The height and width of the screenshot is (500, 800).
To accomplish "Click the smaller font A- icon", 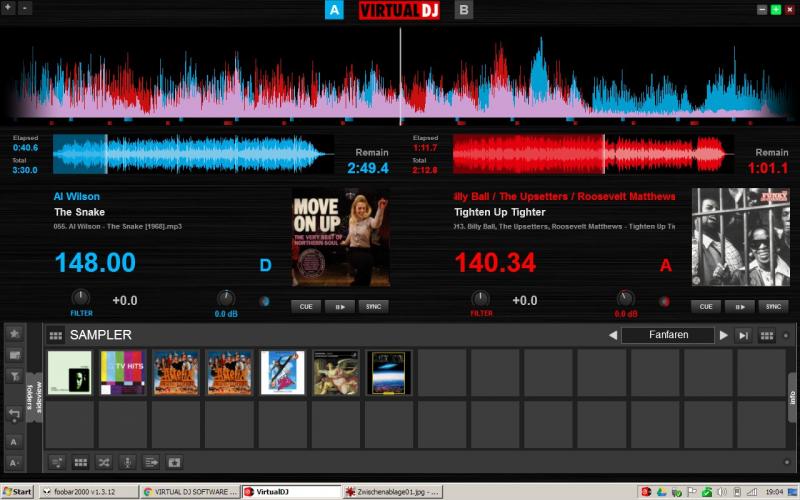I will click(14, 463).
